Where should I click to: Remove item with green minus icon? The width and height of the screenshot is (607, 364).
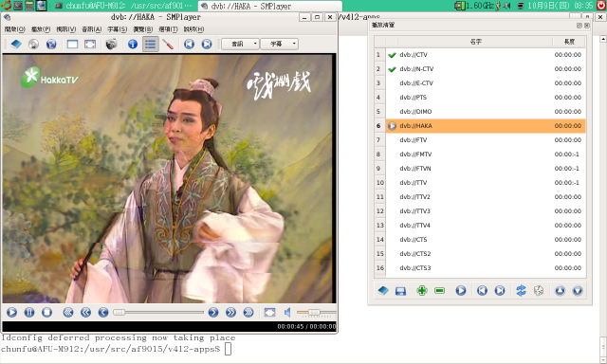pos(439,290)
